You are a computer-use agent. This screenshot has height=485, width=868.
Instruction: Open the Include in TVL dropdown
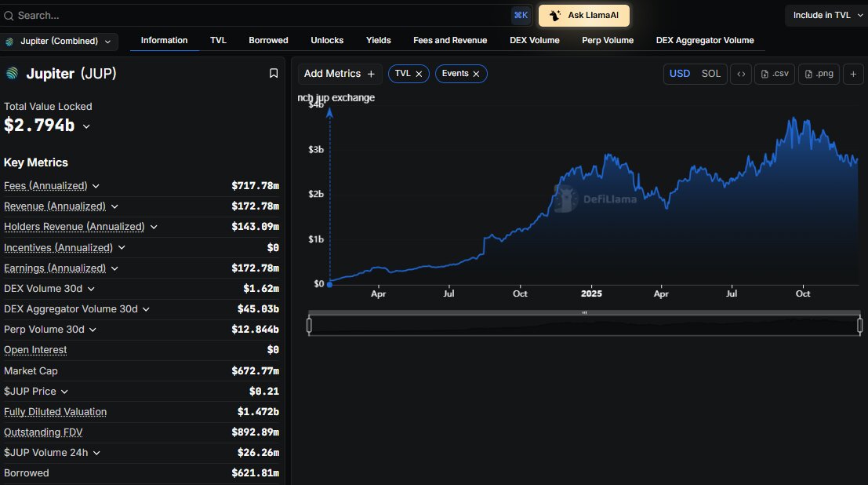tap(826, 15)
